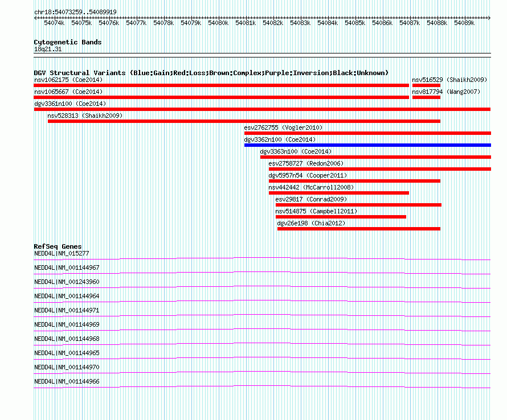Open the dgv26e198 (Chia2012) variant

(311, 223)
